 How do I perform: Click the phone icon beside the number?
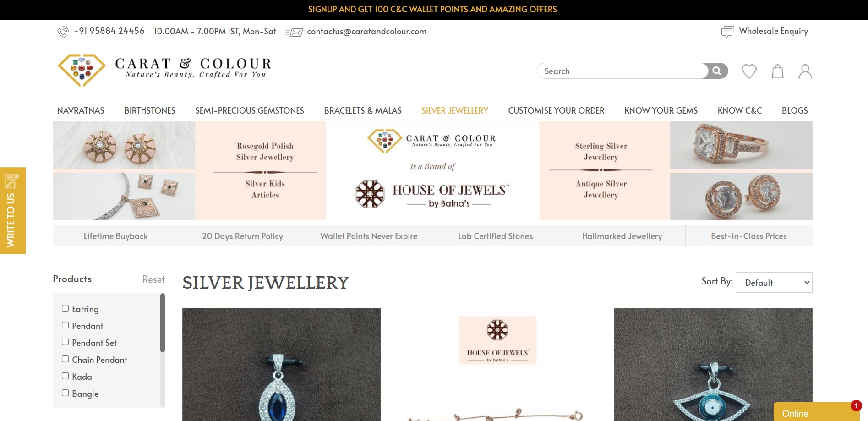click(63, 32)
